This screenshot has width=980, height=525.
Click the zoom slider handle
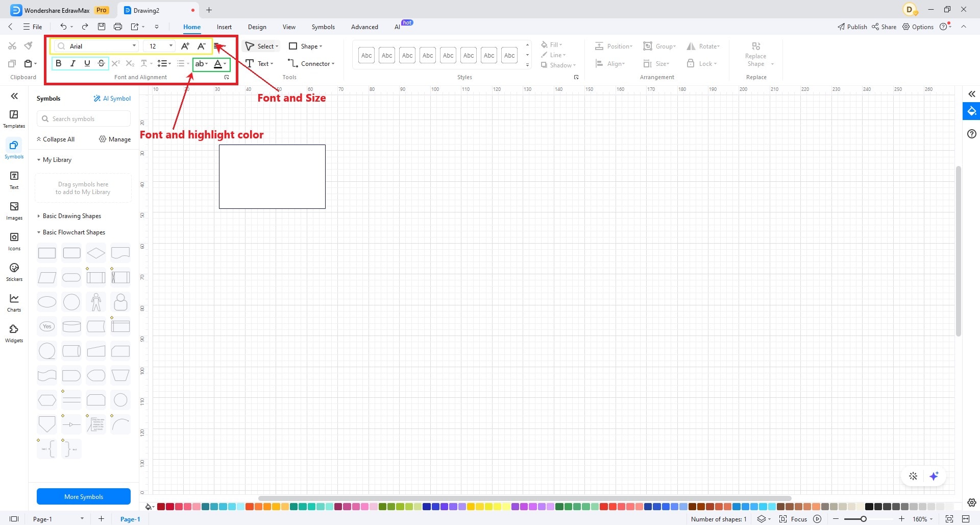864,519
